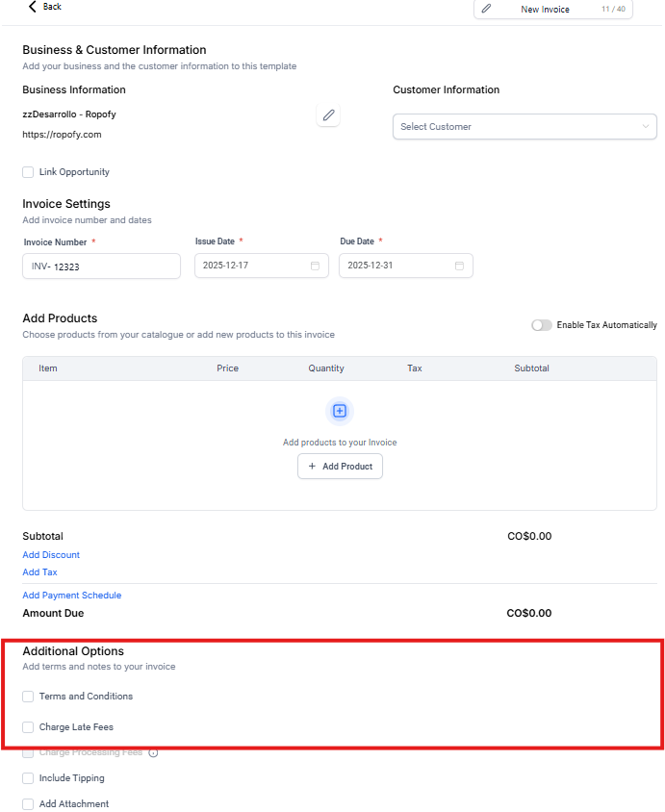Enable the Add Attachment checkbox
This screenshot has width=665, height=812.
[x=28, y=804]
